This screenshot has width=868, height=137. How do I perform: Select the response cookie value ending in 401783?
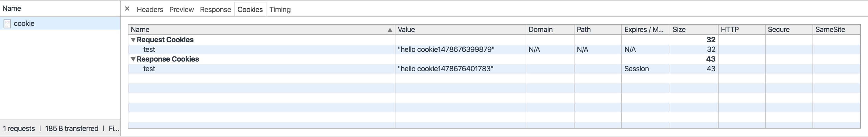[x=445, y=69]
